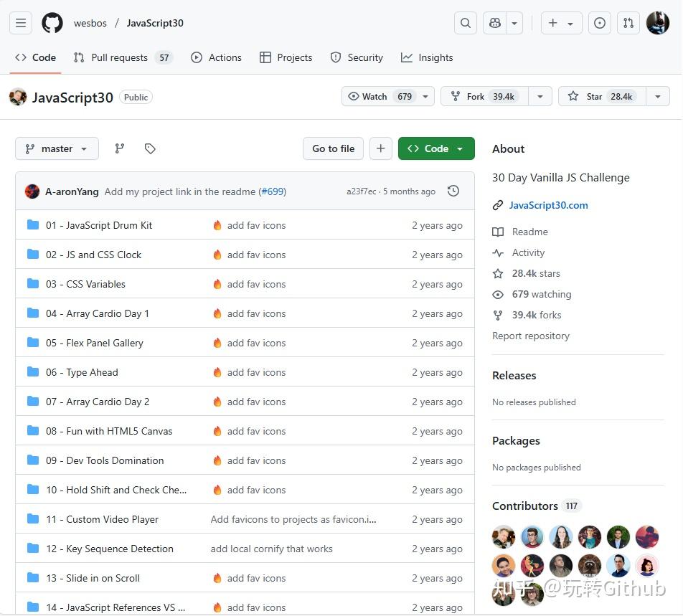The image size is (683, 616).
Task: View 28.4k stars stargazers link
Action: coord(536,273)
